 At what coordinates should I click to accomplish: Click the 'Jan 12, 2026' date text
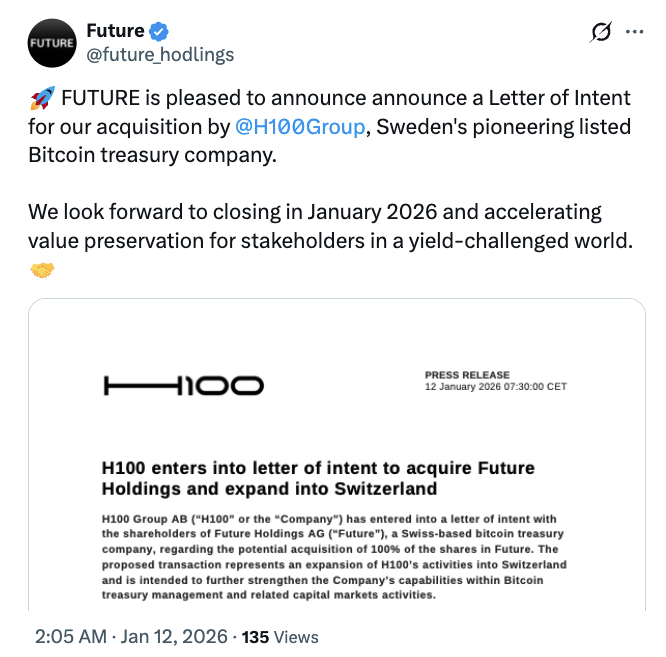(172, 636)
